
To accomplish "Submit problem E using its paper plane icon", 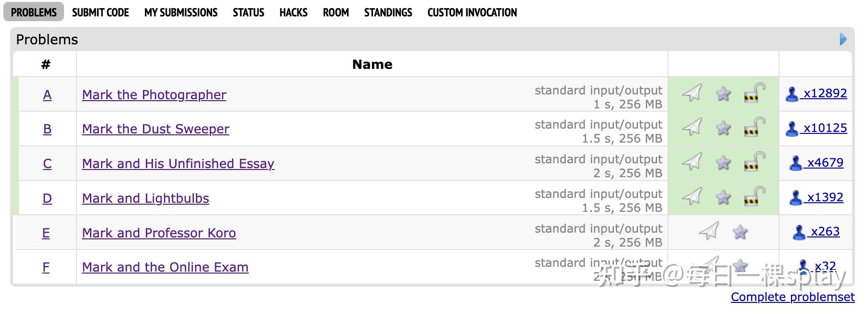I will click(x=709, y=232).
